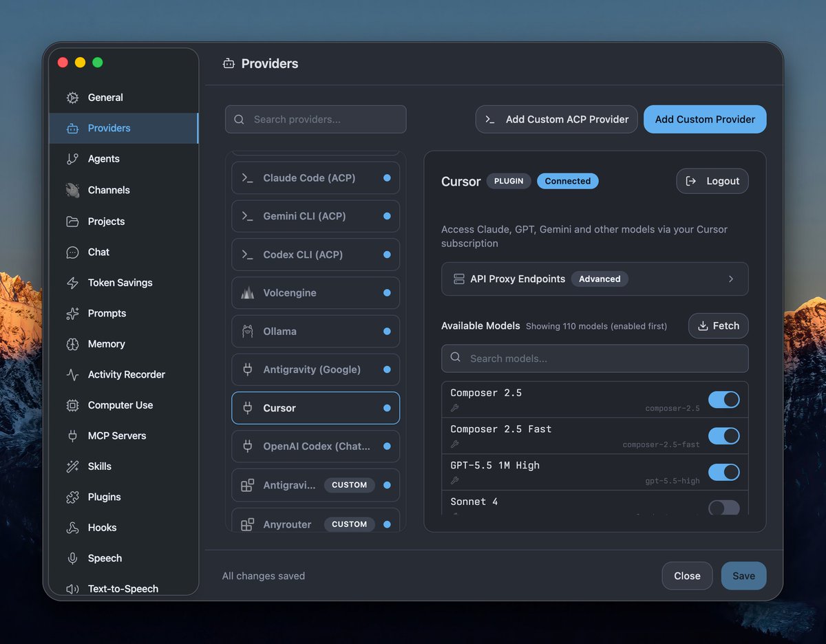Screen dimensions: 826x644
Task: Click the gpt-5.5-high model ID text
Action: (673, 481)
